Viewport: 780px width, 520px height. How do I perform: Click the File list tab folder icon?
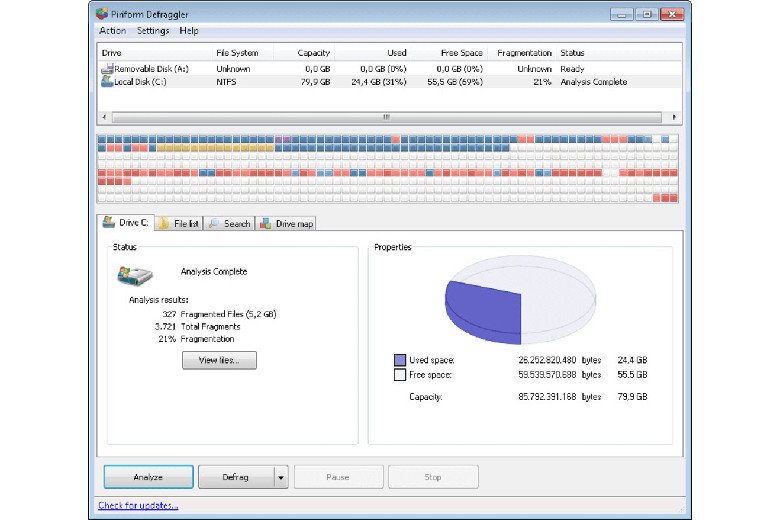[164, 223]
